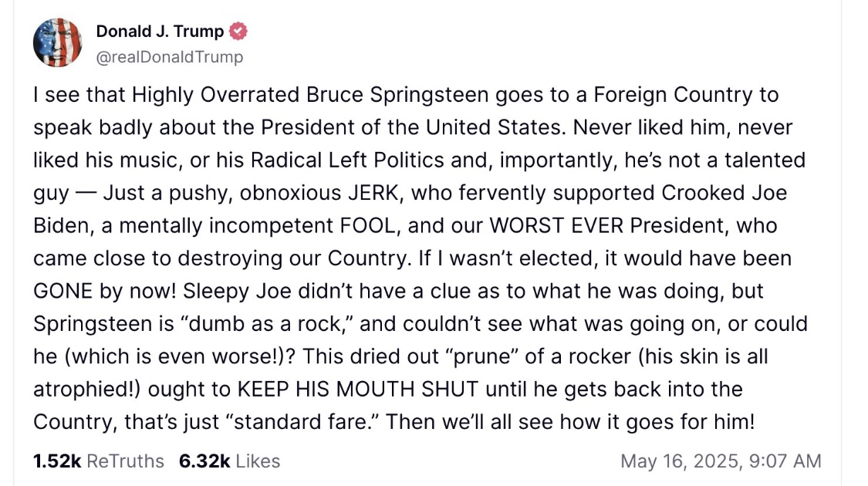This screenshot has height=486, width=868.
Task: Click the flag-themed profile avatar
Action: [57, 43]
